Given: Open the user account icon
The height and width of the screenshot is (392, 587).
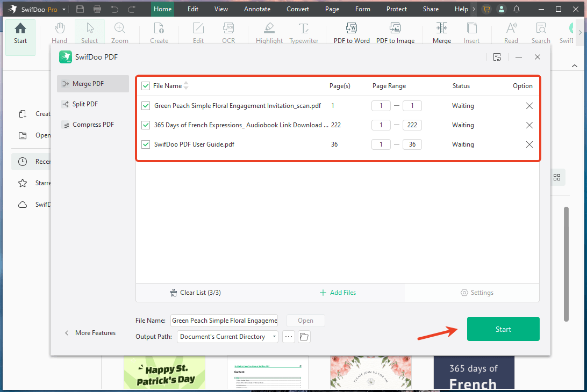Looking at the screenshot, I should (x=502, y=9).
